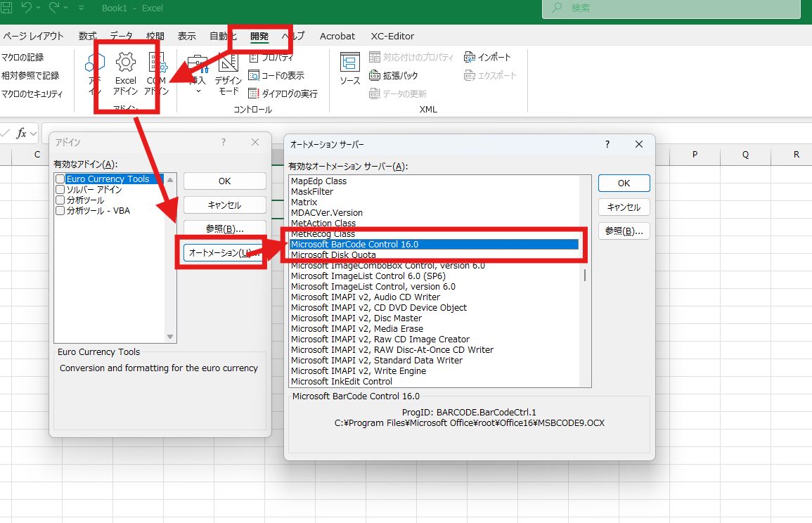Click help icon in Add-ins dialog
The height and width of the screenshot is (523, 812).
click(x=223, y=142)
